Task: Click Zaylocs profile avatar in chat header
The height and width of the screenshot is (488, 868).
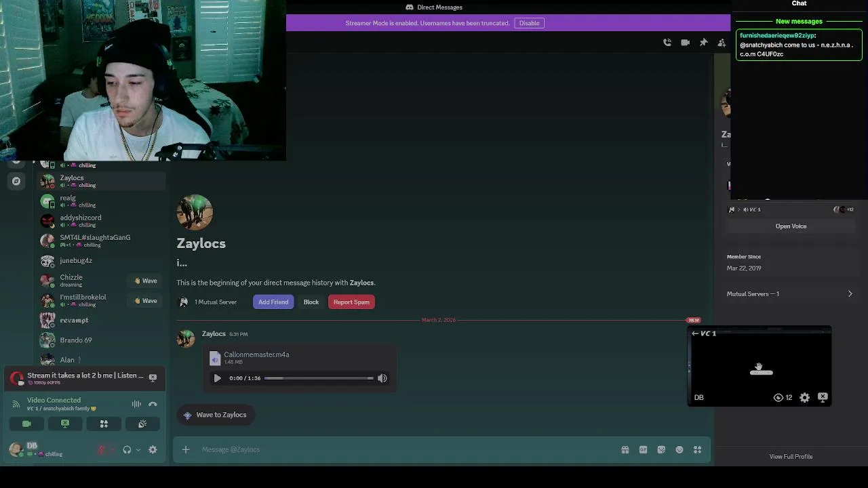Action: [x=195, y=212]
